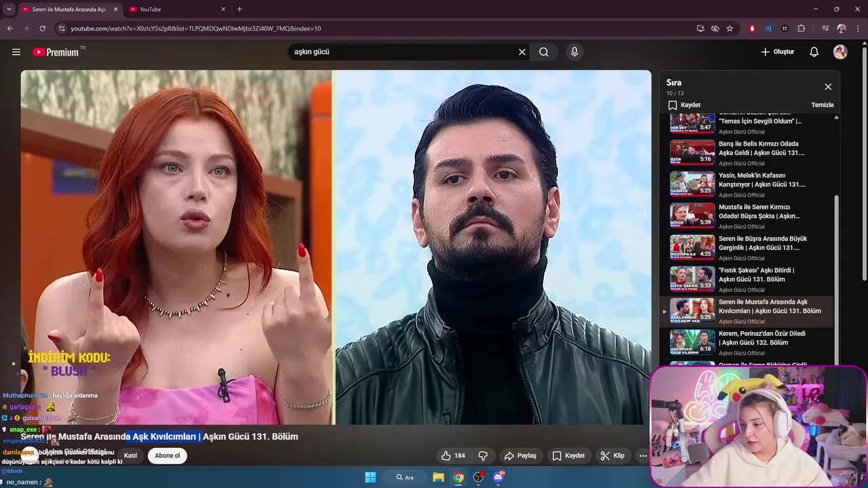Click the Oluştur create button
The image size is (868, 488).
point(777,52)
